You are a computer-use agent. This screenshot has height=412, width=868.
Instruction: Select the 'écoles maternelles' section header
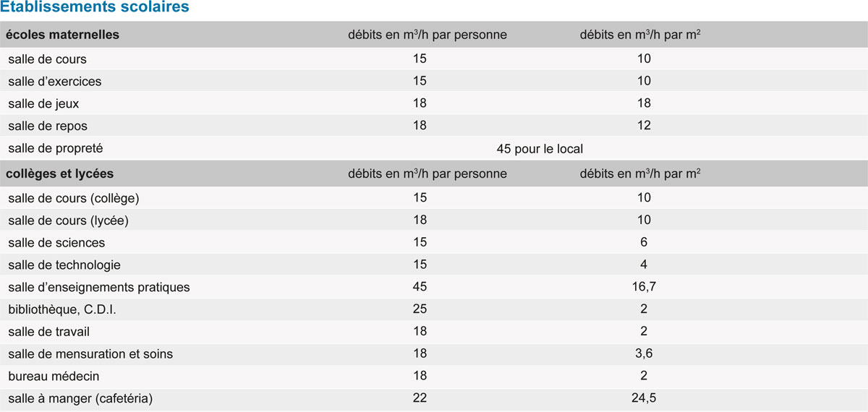(64, 35)
